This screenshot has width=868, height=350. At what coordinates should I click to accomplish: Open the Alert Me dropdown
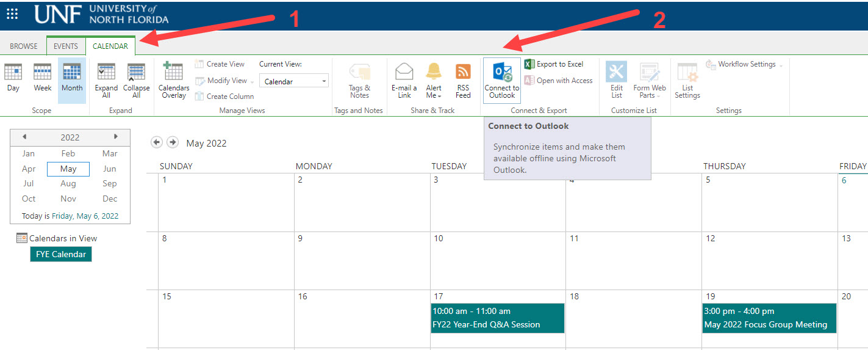[434, 81]
